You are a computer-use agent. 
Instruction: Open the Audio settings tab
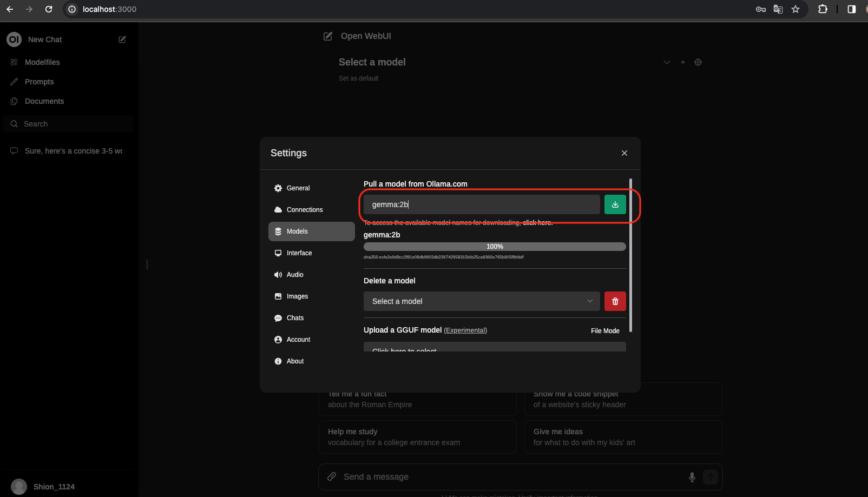(294, 275)
